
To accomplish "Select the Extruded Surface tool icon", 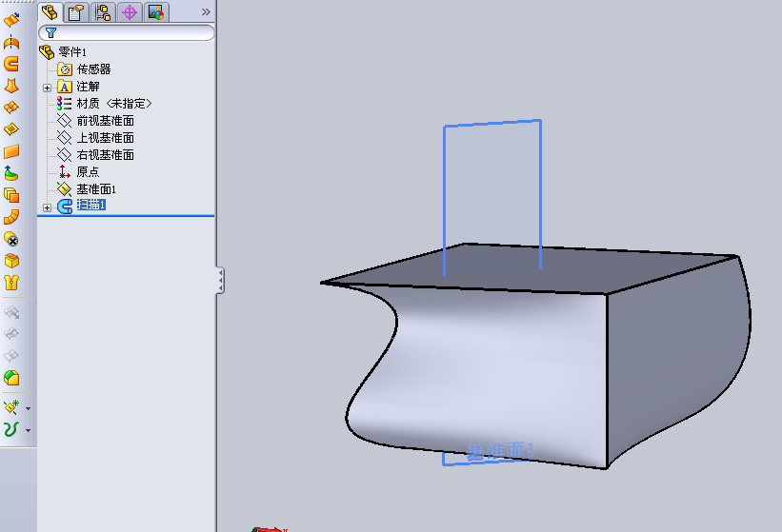I will coord(11,19).
